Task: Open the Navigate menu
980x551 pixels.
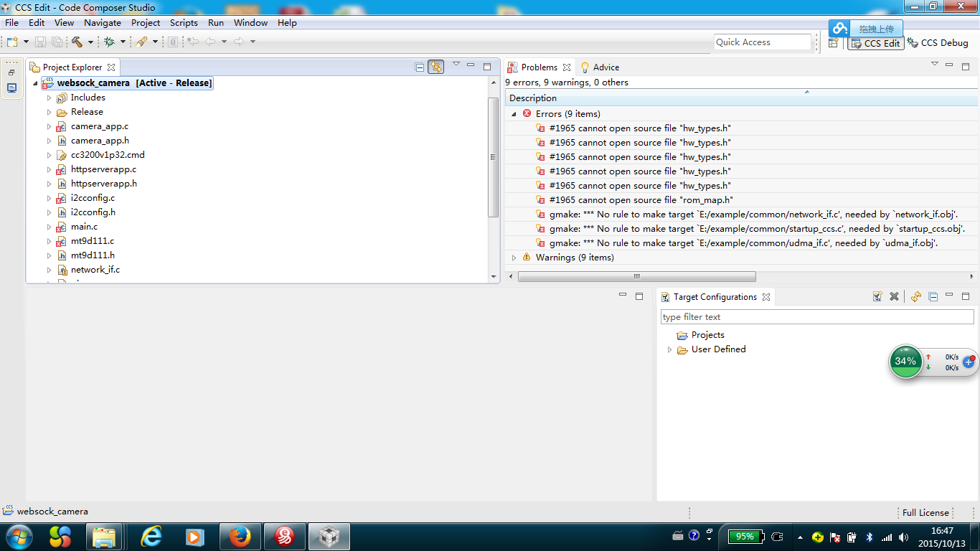Action: [x=103, y=23]
